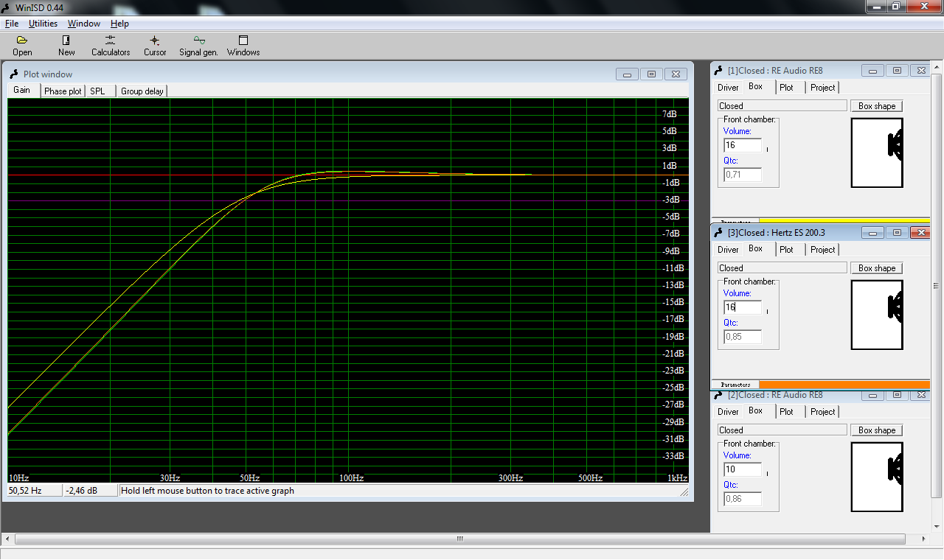Open the Help menu
944x560 pixels.
click(x=119, y=24)
